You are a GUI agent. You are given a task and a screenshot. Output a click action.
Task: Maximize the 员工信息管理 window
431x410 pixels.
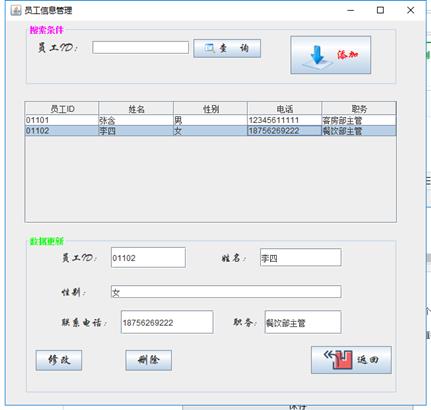tap(380, 10)
